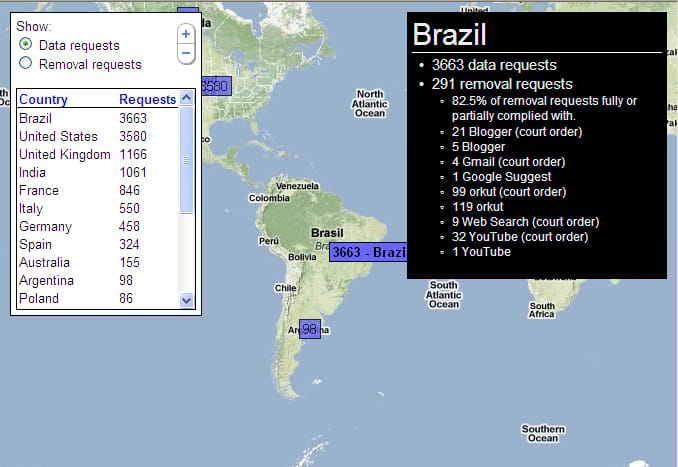678x467 pixels.
Task: Click the 3663 - Brazil map marker
Action: point(368,252)
